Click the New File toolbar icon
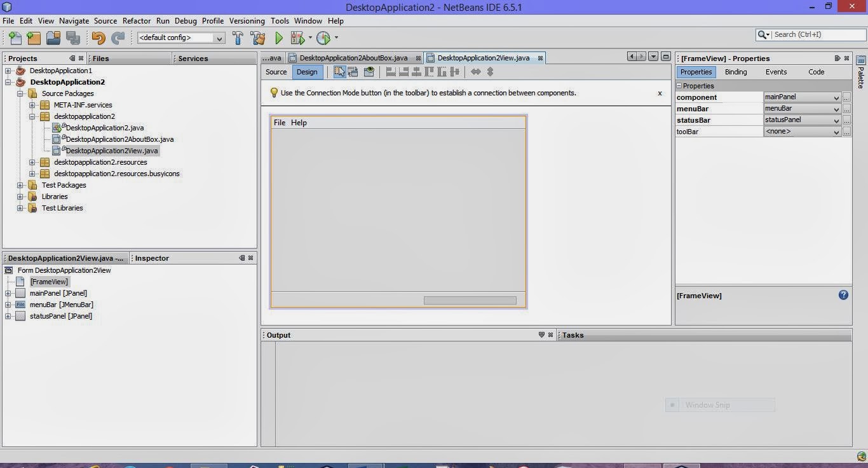868x468 pixels. pos(14,38)
